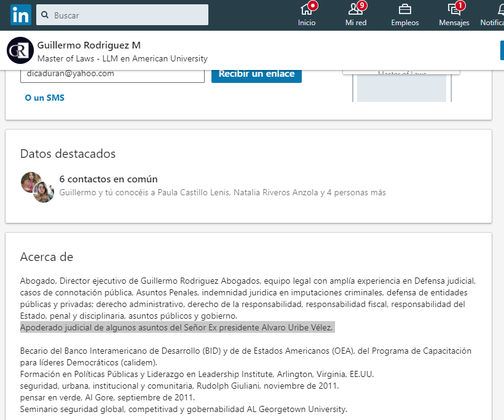Click the name Guillermo Rodriguez M

click(x=89, y=45)
